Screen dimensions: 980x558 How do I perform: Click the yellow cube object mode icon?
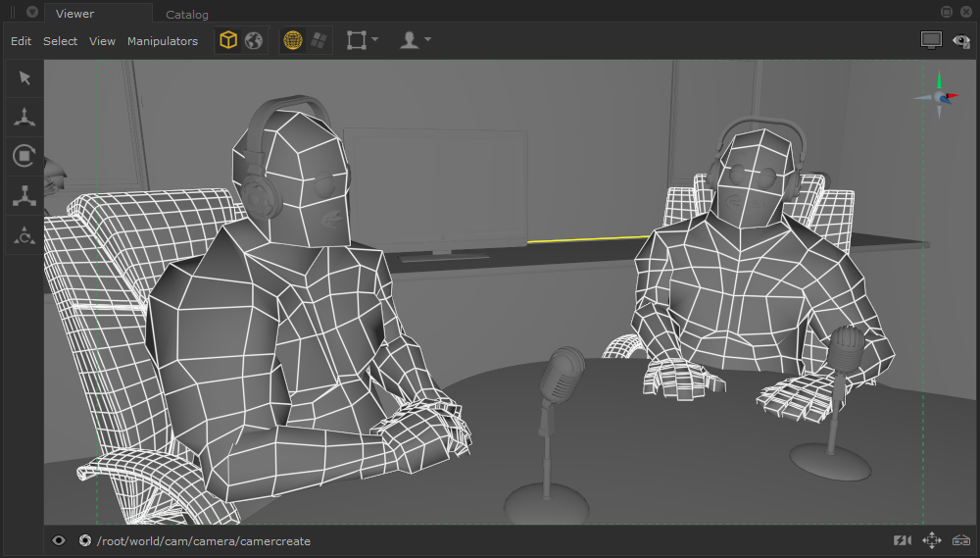tap(228, 41)
